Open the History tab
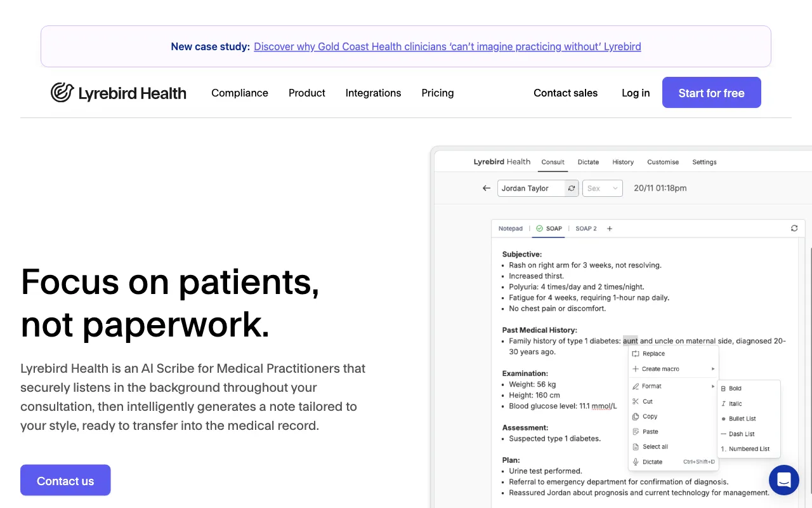The image size is (812, 508). [x=623, y=162]
